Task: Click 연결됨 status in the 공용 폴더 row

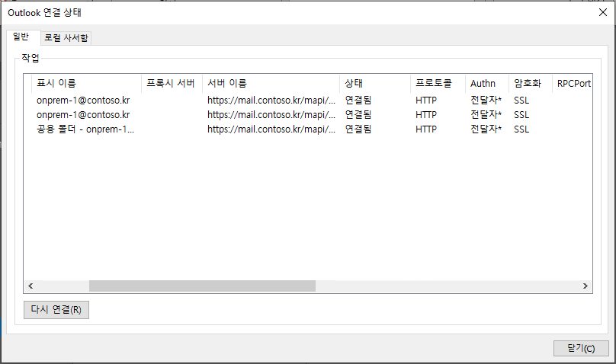Action: point(358,129)
